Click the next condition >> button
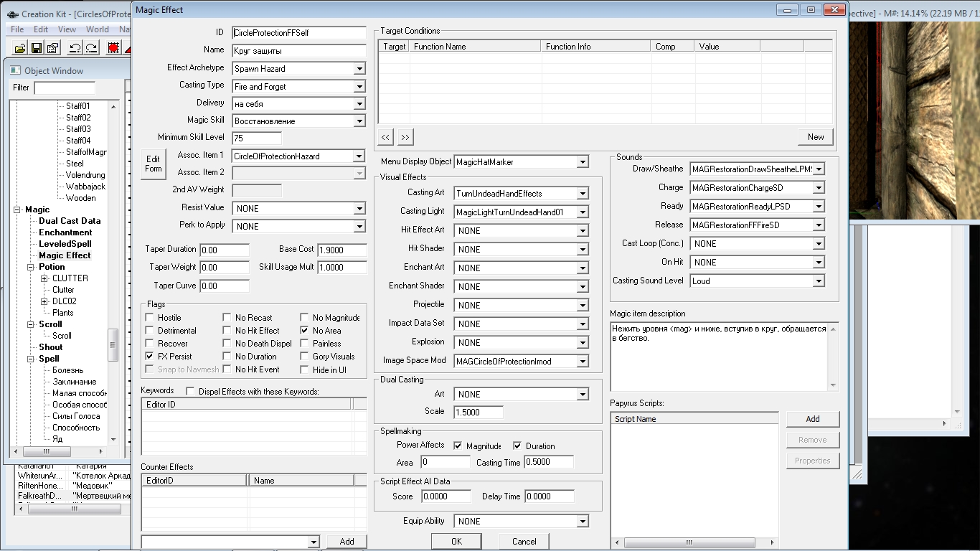 tap(405, 137)
